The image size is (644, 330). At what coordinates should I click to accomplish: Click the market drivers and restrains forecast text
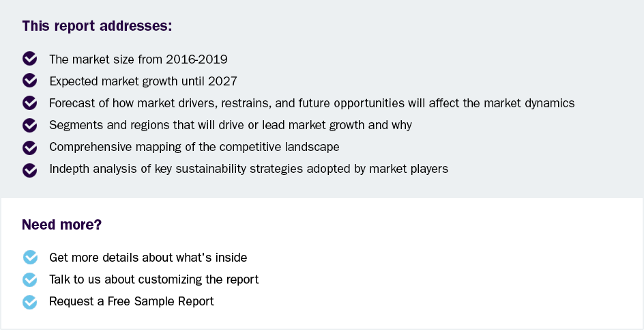click(312, 103)
